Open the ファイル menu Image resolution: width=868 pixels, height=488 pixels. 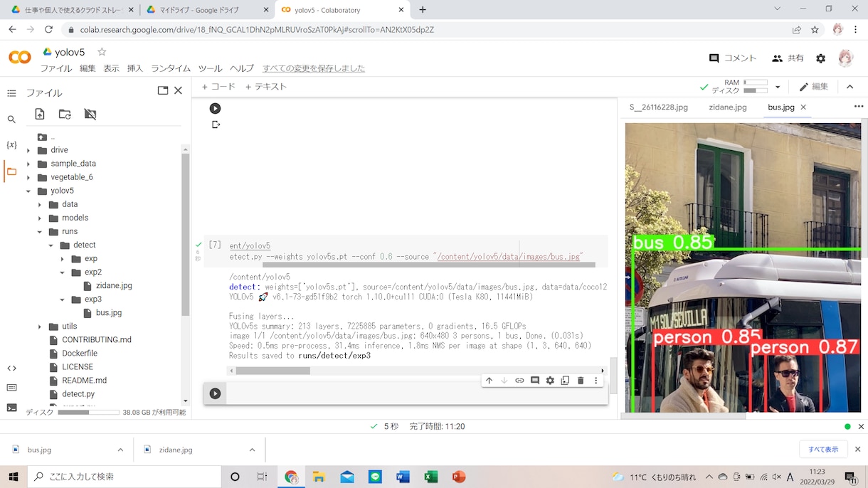[x=56, y=68]
